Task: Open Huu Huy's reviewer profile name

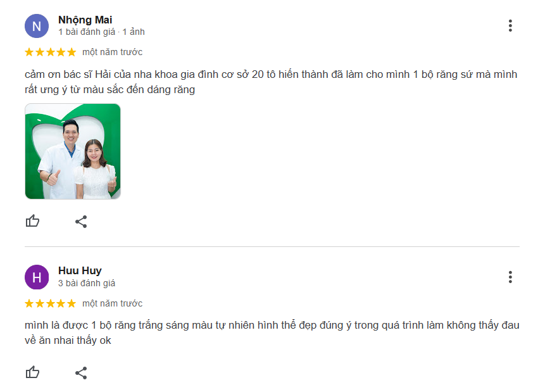Action: pos(80,271)
